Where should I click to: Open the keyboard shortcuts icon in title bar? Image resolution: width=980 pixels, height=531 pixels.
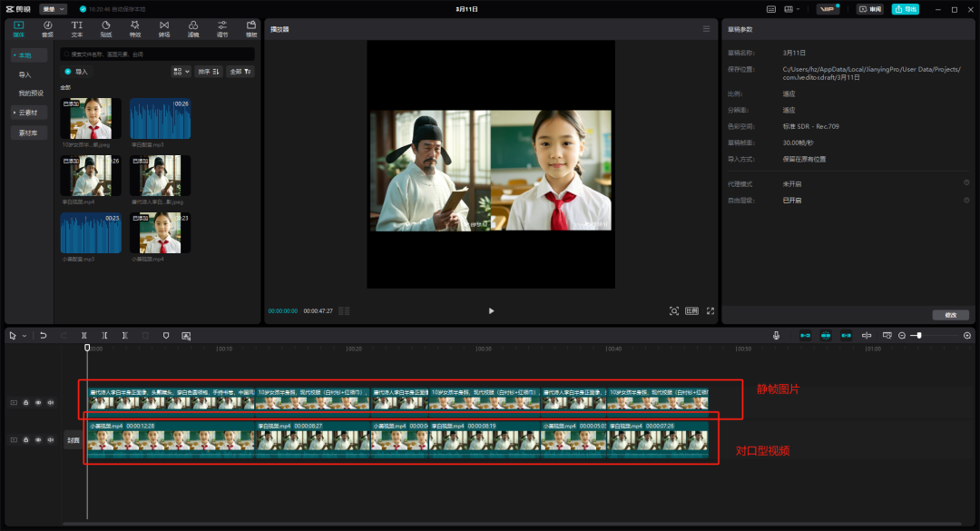pyautogui.click(x=771, y=9)
